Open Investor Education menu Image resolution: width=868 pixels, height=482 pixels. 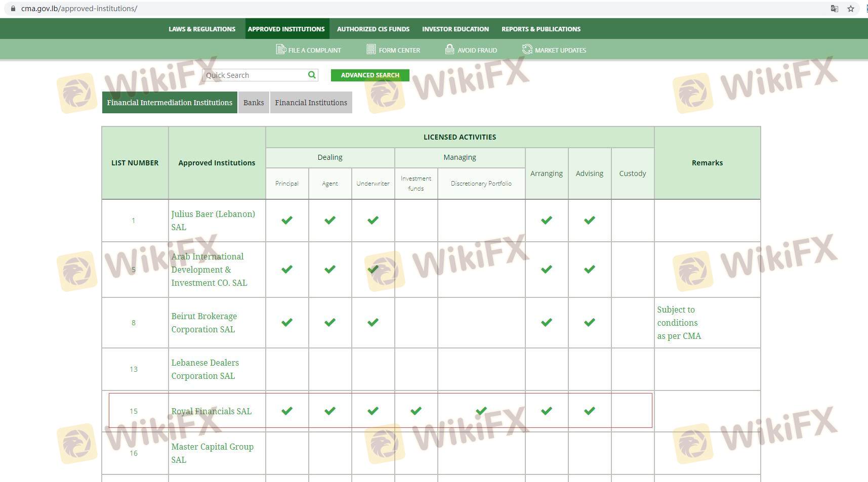pos(455,29)
